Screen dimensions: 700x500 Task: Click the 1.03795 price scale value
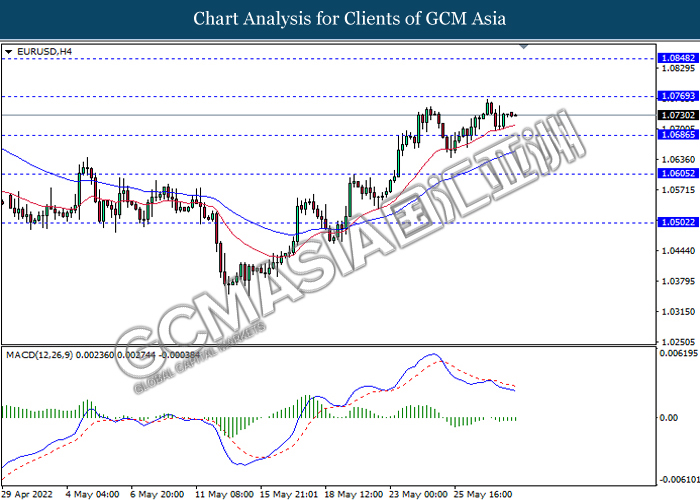pos(678,281)
